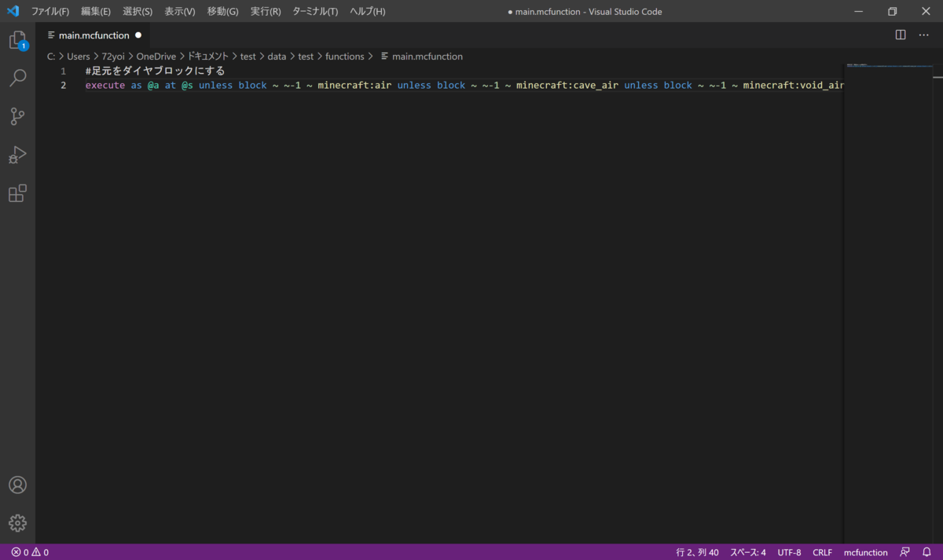Image resolution: width=943 pixels, height=560 pixels.
Task: Open the ファイル(F) menu
Action: point(50,12)
